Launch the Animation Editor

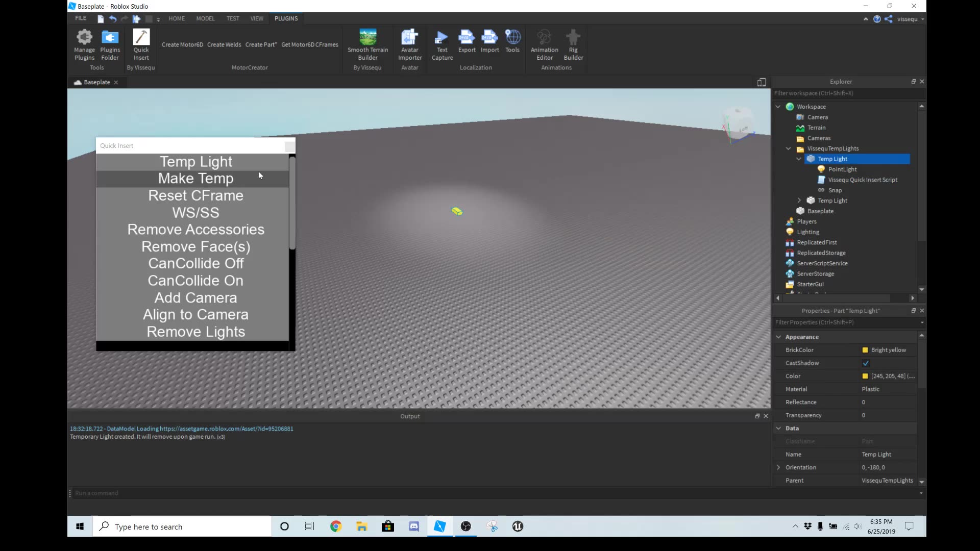click(x=544, y=43)
